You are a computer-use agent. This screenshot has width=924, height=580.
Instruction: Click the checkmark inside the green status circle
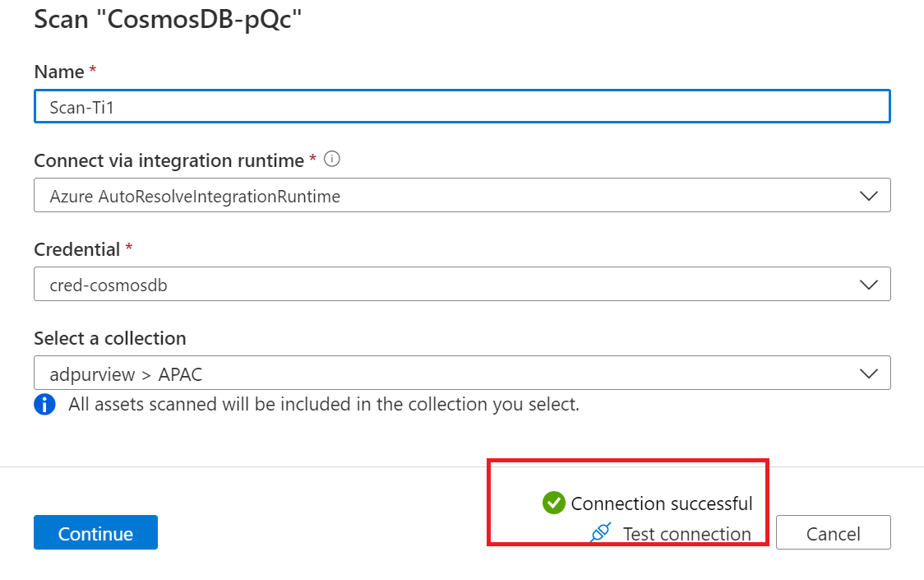tap(554, 503)
